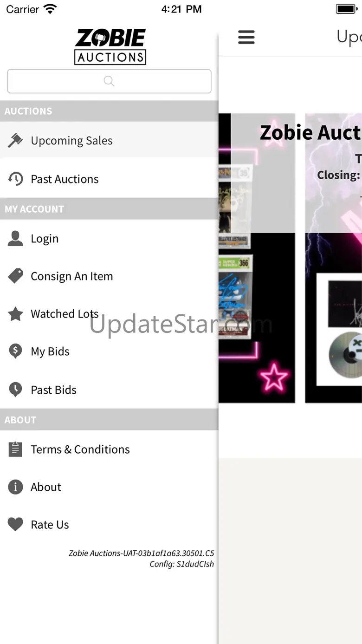Open the Funko Pop auction thumbnail
Screen dimensions: 362x644
pyautogui.click(x=257, y=258)
